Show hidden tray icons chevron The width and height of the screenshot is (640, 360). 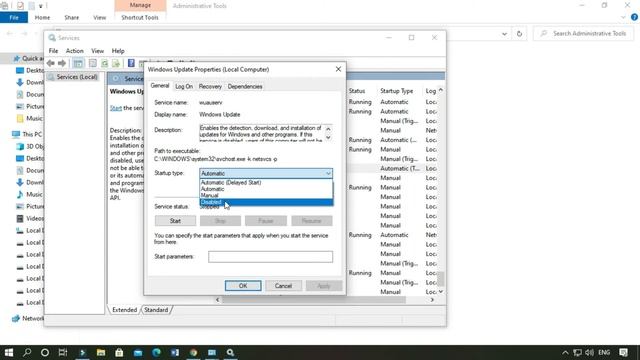pyautogui.click(x=565, y=352)
